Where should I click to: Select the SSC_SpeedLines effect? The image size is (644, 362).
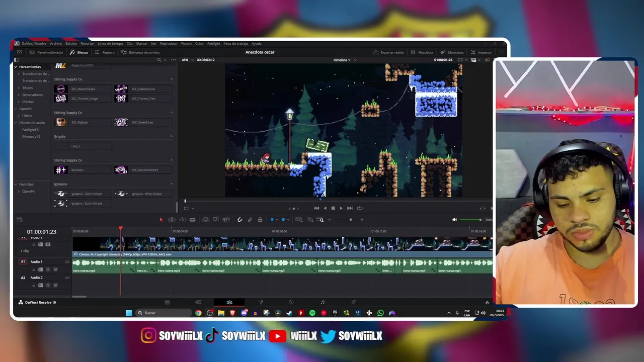143,122
